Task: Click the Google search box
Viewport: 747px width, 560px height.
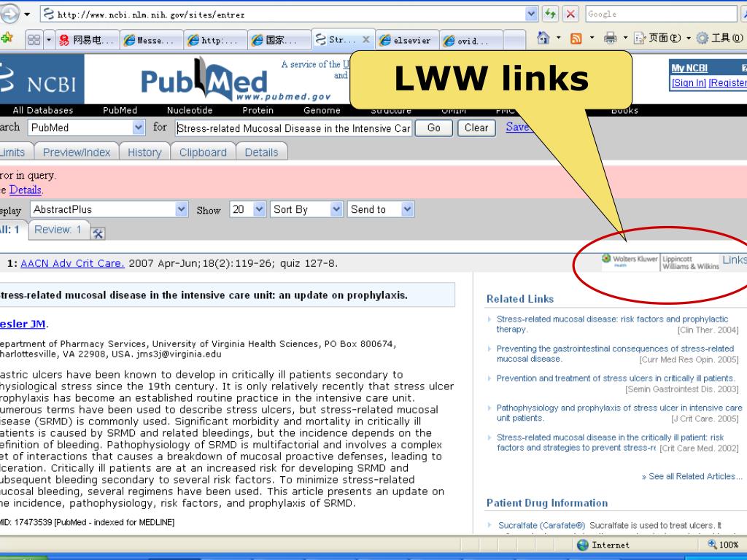Action: [x=661, y=14]
